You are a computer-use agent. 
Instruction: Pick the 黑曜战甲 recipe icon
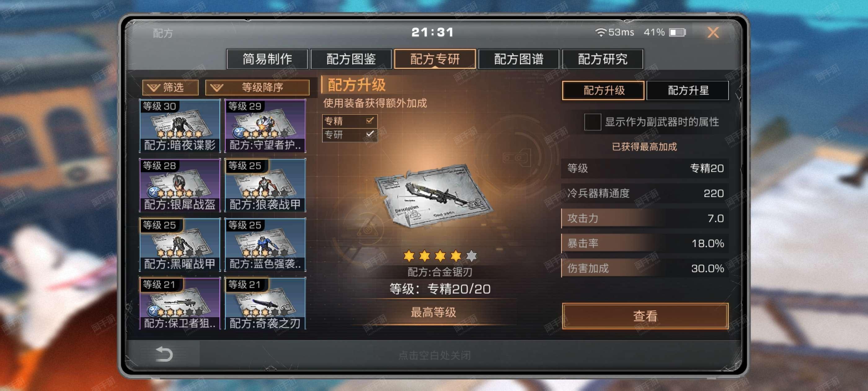pyautogui.click(x=180, y=244)
